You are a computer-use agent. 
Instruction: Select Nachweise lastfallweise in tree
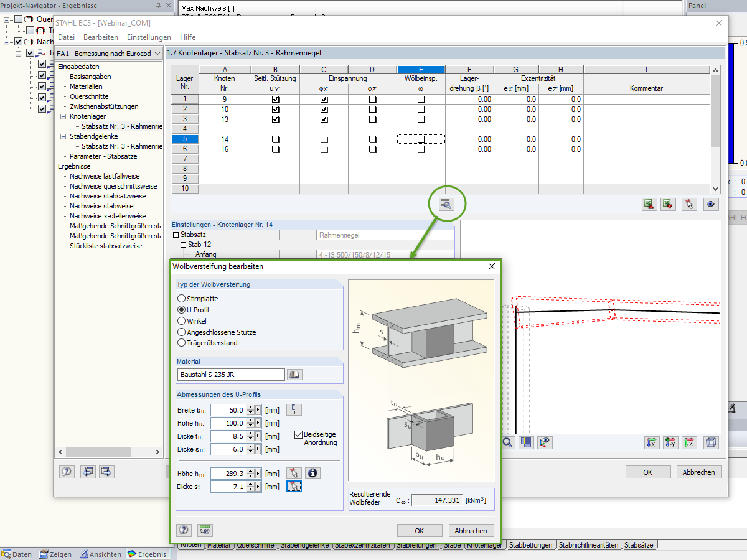105,176
